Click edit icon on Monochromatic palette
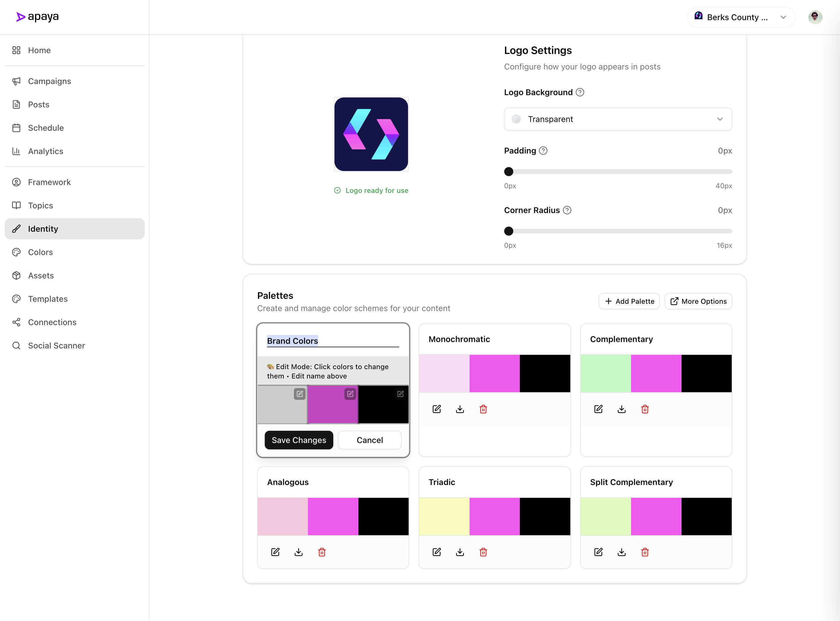The image size is (840, 621). coord(437,409)
